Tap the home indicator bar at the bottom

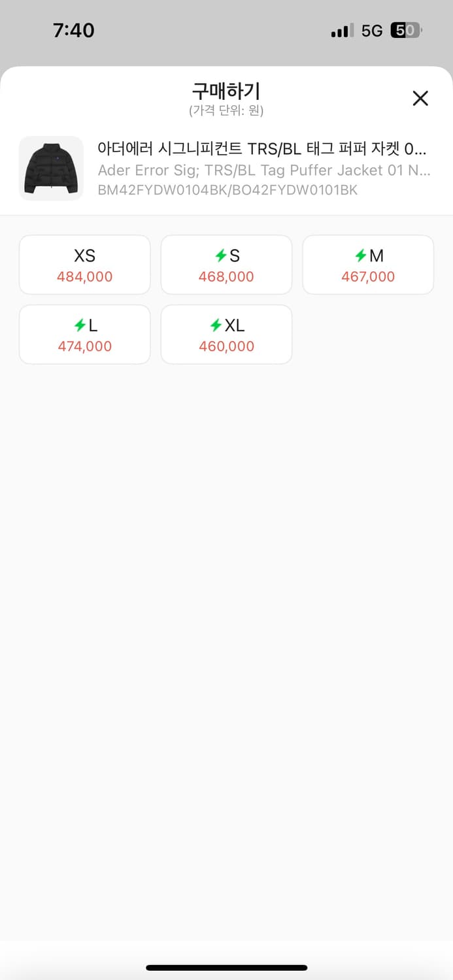pos(226,968)
